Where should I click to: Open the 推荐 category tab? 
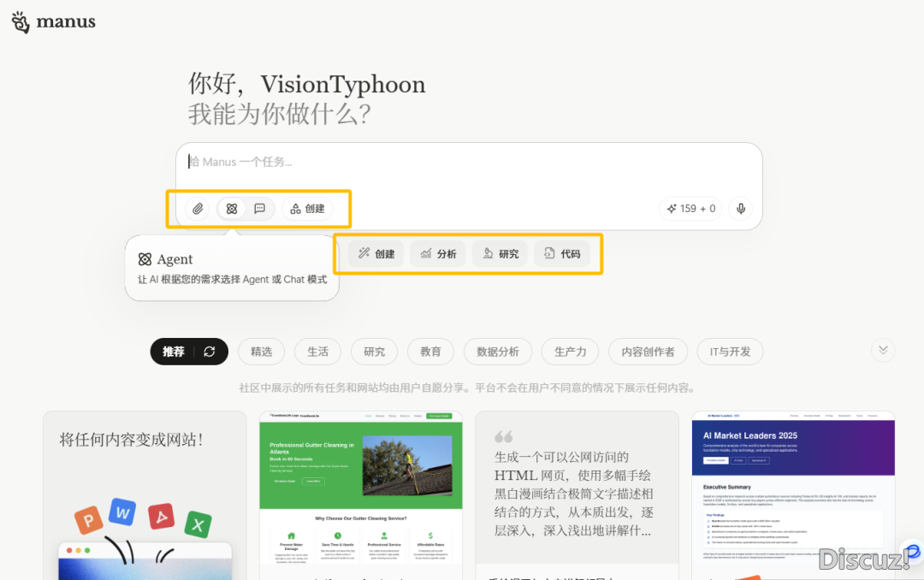173,352
